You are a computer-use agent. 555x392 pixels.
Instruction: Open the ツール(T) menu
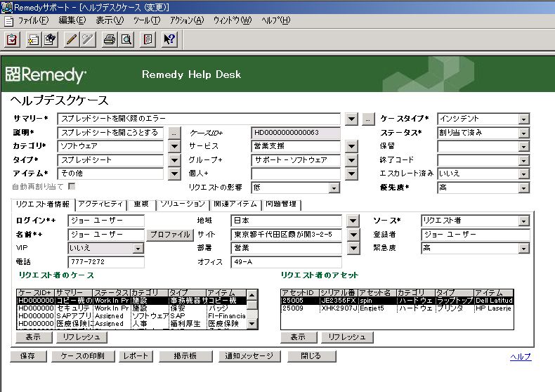[x=147, y=20]
